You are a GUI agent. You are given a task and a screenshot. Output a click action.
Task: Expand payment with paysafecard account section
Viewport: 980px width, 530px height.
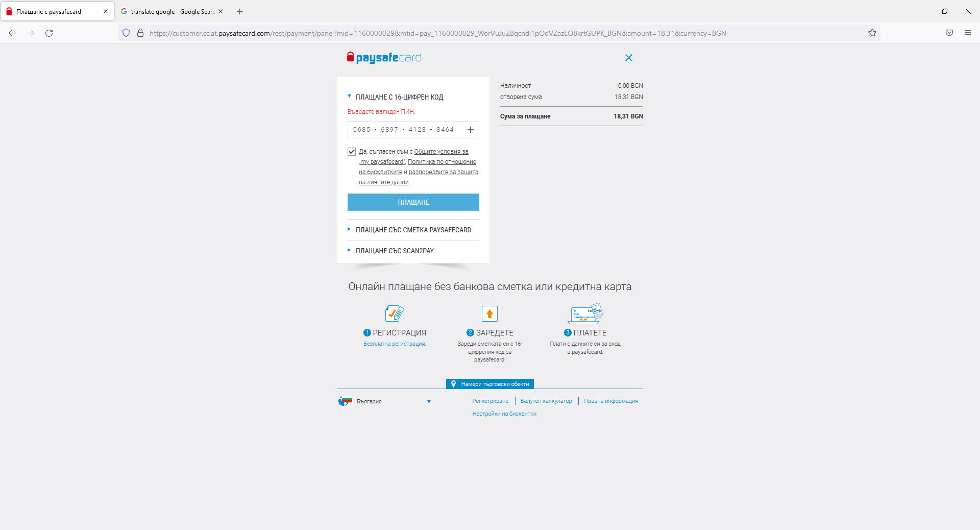tap(409, 230)
